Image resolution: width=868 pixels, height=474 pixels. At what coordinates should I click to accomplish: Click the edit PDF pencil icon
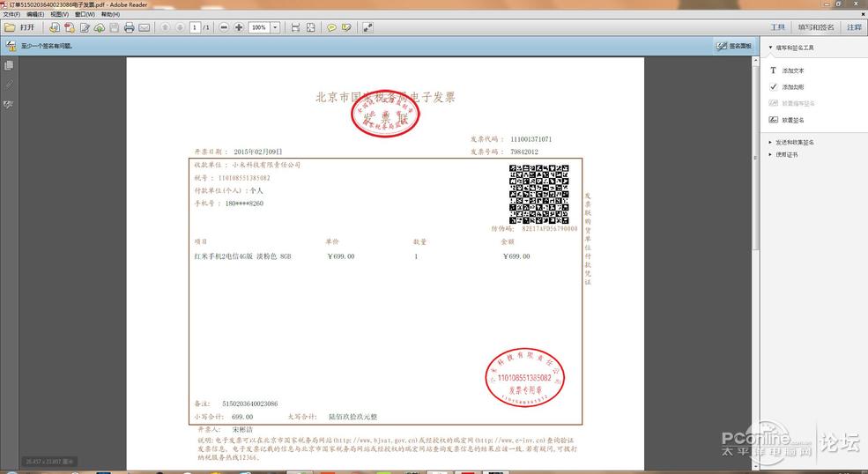tap(85, 27)
